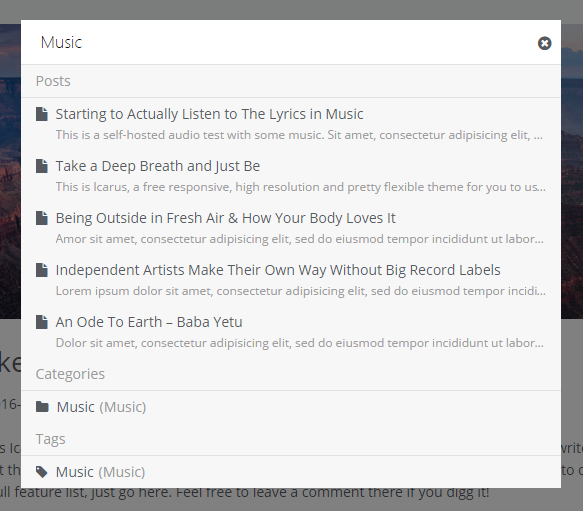Open post "Starting to Actually Listen to The Lyrics in Music"
This screenshot has width=583, height=511.
(x=209, y=114)
